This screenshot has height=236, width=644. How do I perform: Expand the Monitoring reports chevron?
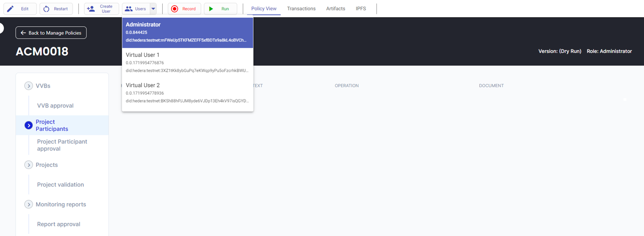point(29,205)
